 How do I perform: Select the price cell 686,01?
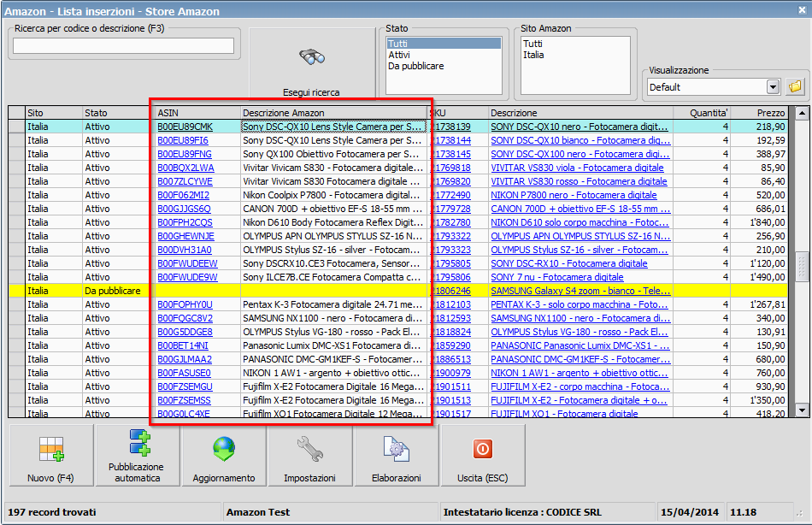click(759, 209)
